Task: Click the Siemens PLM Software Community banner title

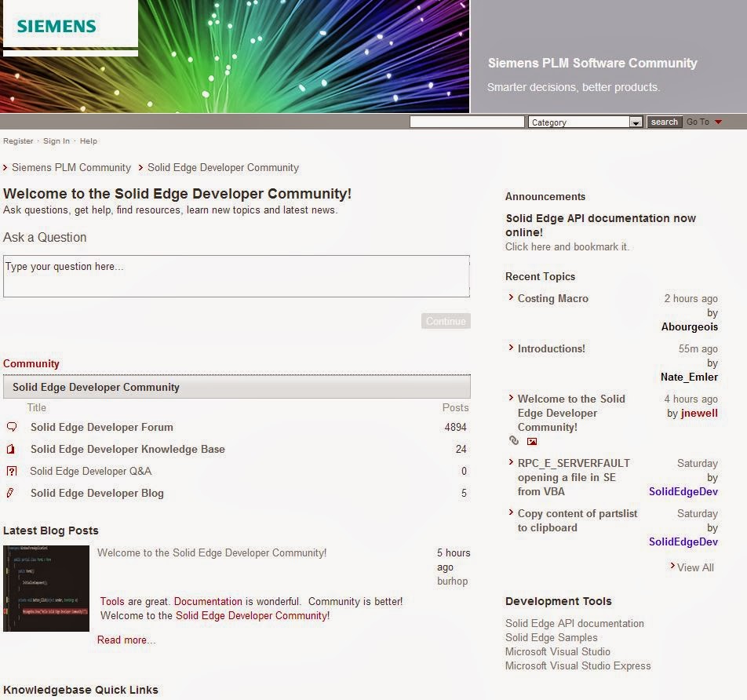Action: tap(592, 63)
